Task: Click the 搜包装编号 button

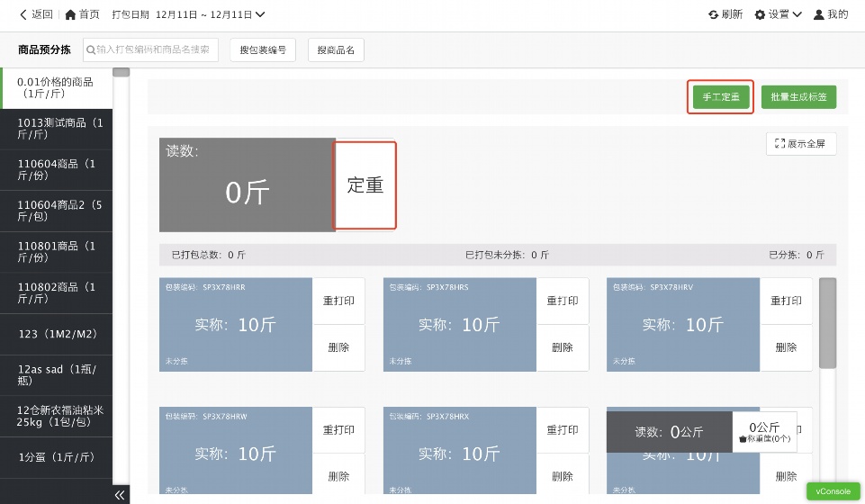Action: pos(263,49)
